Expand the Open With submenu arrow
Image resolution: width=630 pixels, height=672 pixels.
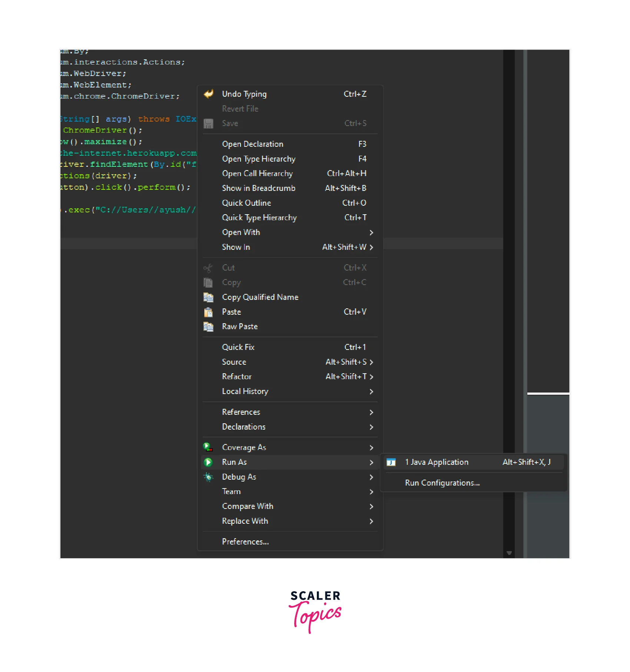click(371, 233)
